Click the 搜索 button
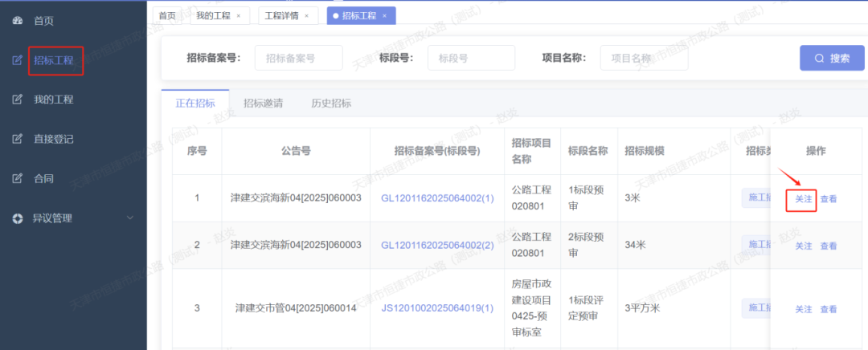This screenshot has height=350, width=868. click(x=832, y=58)
